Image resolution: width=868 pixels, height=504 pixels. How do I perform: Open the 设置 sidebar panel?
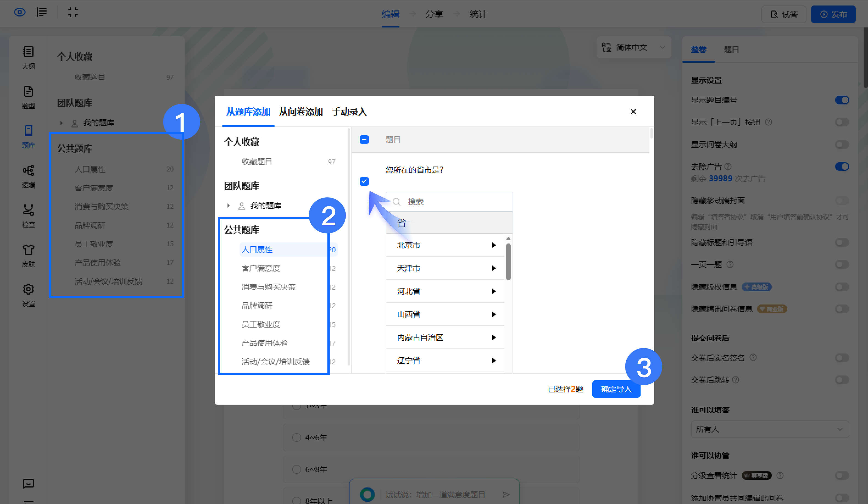click(x=28, y=295)
